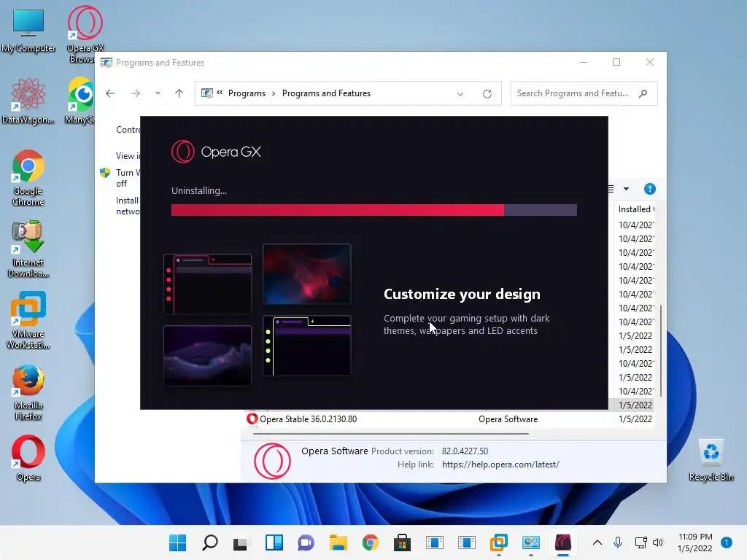Expand recent locations dropdown arrow

pyautogui.click(x=158, y=93)
